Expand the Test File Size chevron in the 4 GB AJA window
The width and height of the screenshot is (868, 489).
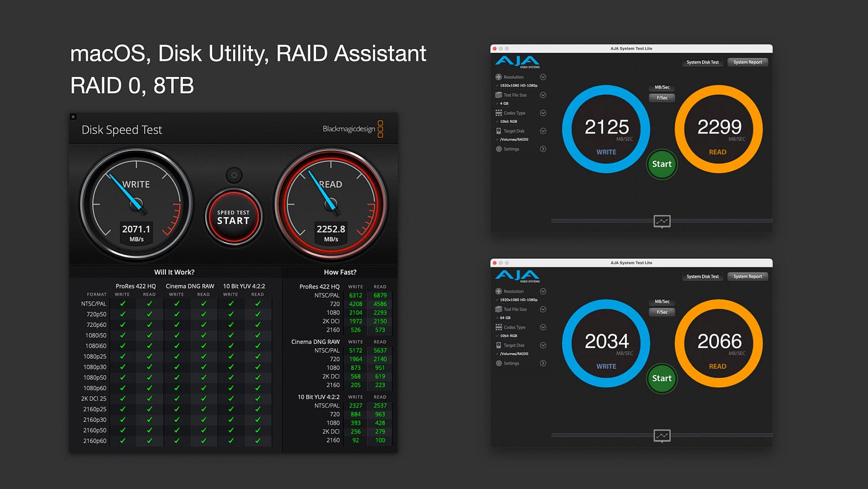click(x=543, y=95)
